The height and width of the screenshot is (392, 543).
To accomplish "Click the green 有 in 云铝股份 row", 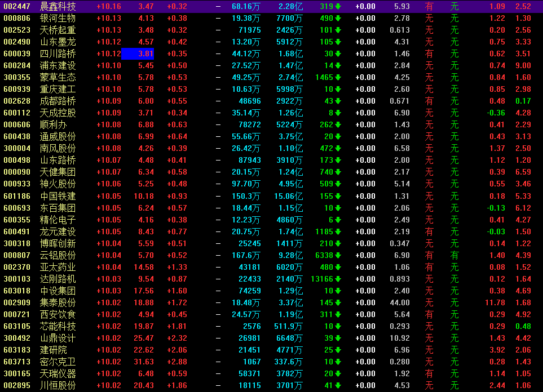I will tap(454, 255).
